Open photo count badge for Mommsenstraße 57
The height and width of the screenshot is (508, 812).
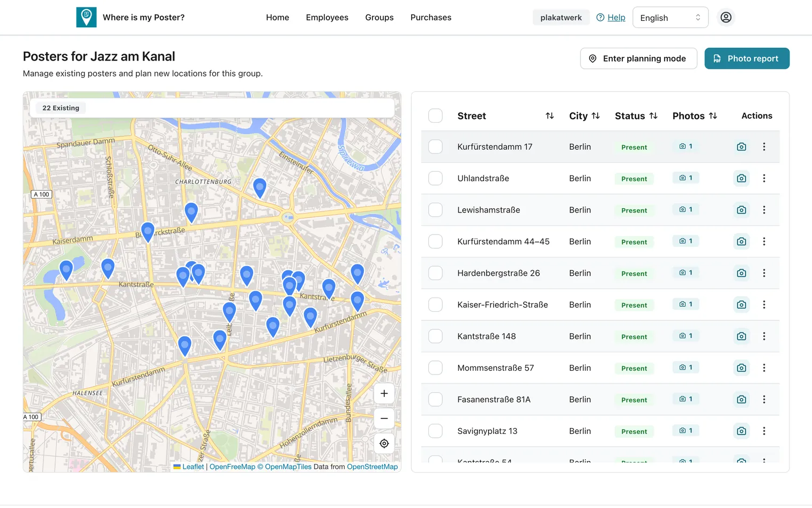click(x=686, y=367)
